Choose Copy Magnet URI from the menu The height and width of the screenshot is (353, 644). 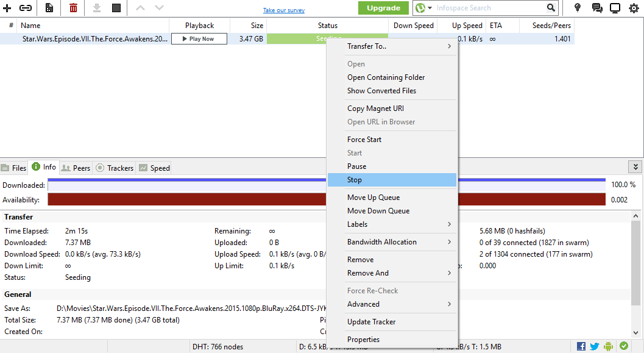(375, 108)
